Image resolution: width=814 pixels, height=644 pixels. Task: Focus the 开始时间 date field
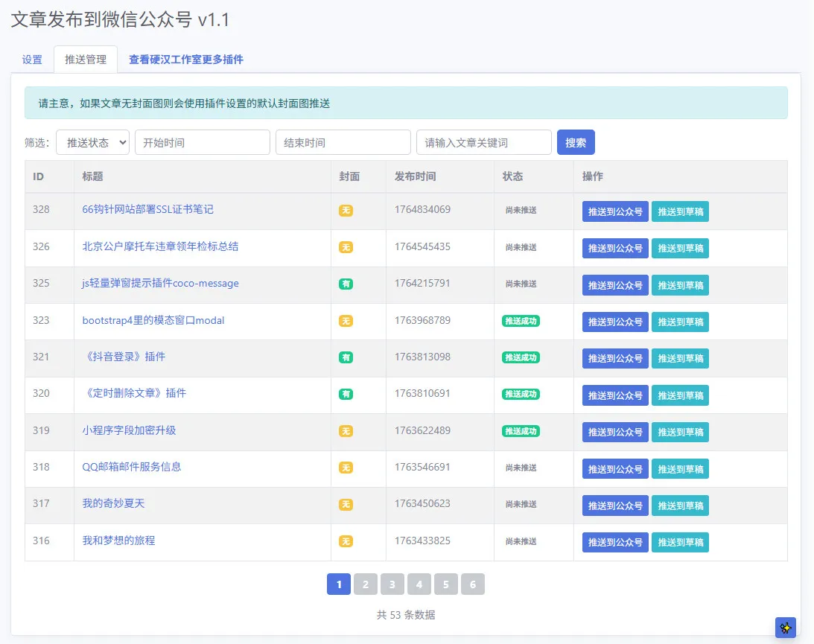coord(203,142)
